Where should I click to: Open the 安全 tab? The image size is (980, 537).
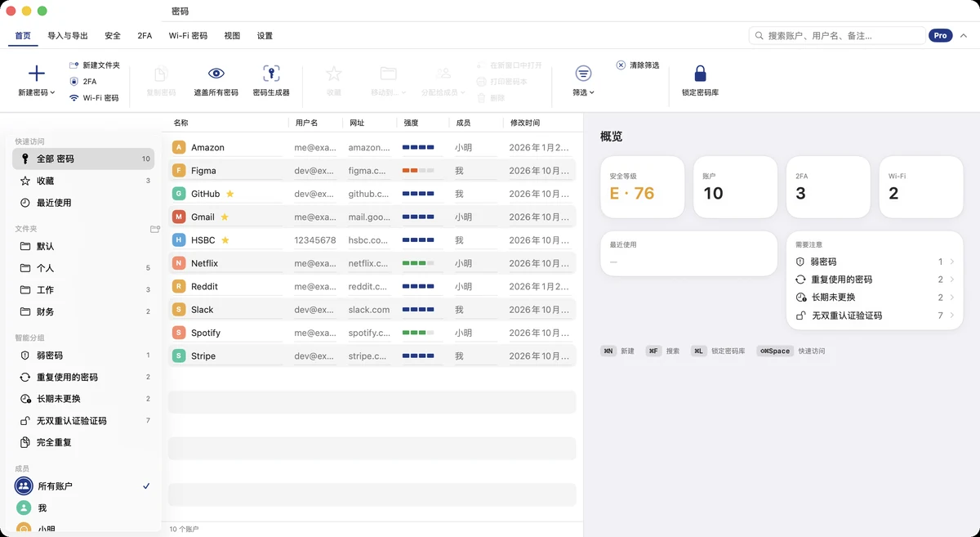[113, 36]
